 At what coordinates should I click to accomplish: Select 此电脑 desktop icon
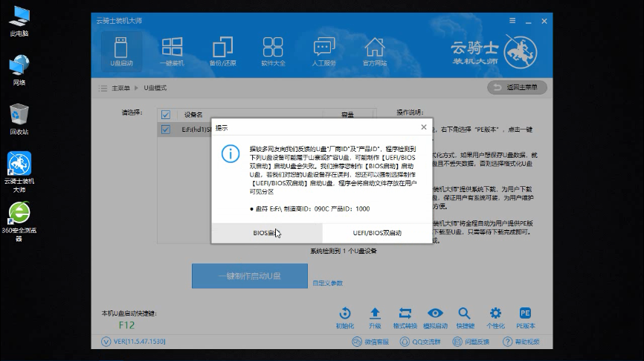19,22
